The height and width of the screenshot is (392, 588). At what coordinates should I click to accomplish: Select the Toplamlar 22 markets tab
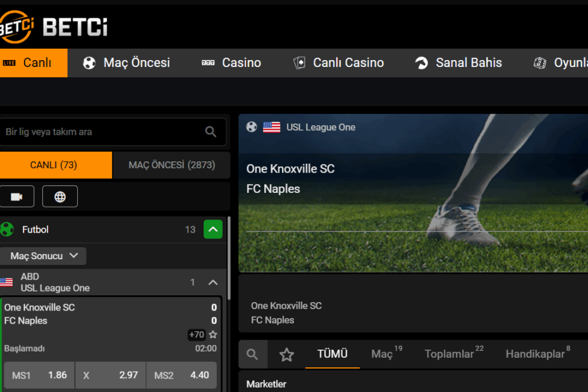[454, 353]
